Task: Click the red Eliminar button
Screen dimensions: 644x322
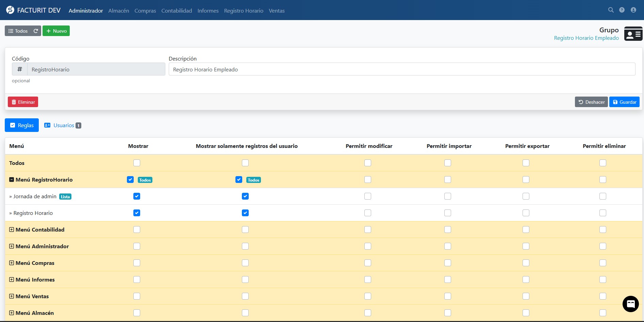Action: (23, 102)
